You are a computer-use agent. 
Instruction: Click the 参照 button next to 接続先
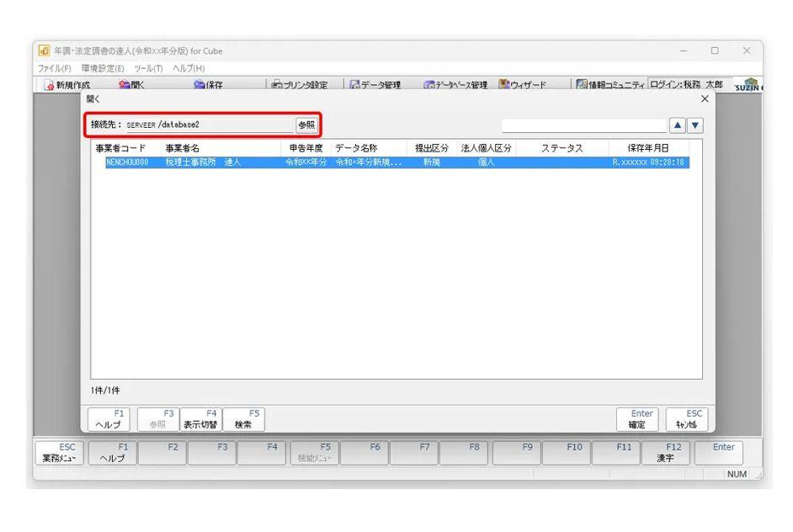306,125
